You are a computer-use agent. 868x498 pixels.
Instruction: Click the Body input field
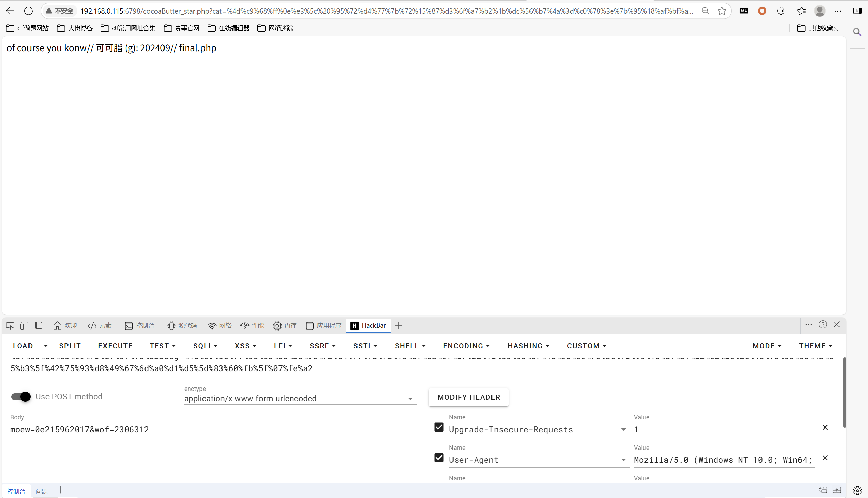[x=213, y=430]
